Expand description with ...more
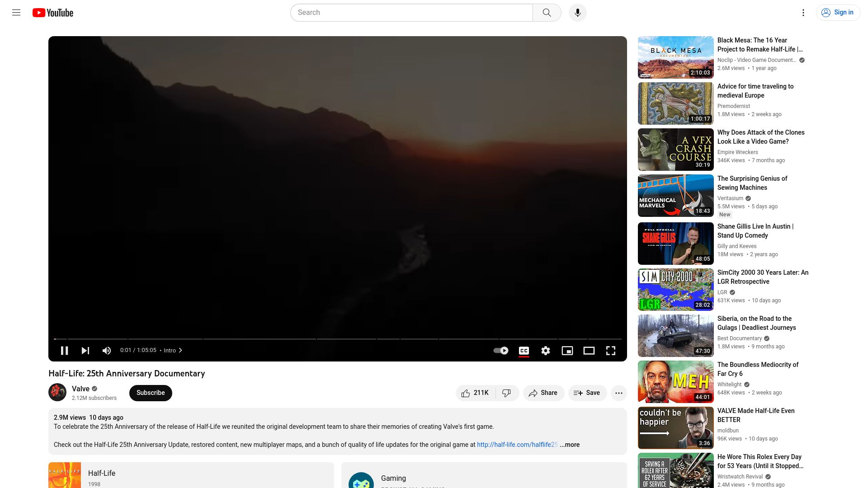868x488 pixels. pos(570,445)
